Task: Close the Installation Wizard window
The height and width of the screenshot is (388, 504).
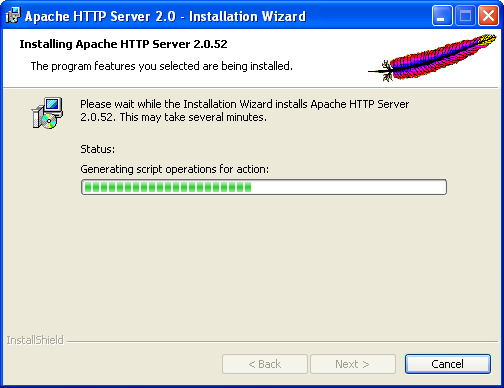Action: (x=488, y=16)
